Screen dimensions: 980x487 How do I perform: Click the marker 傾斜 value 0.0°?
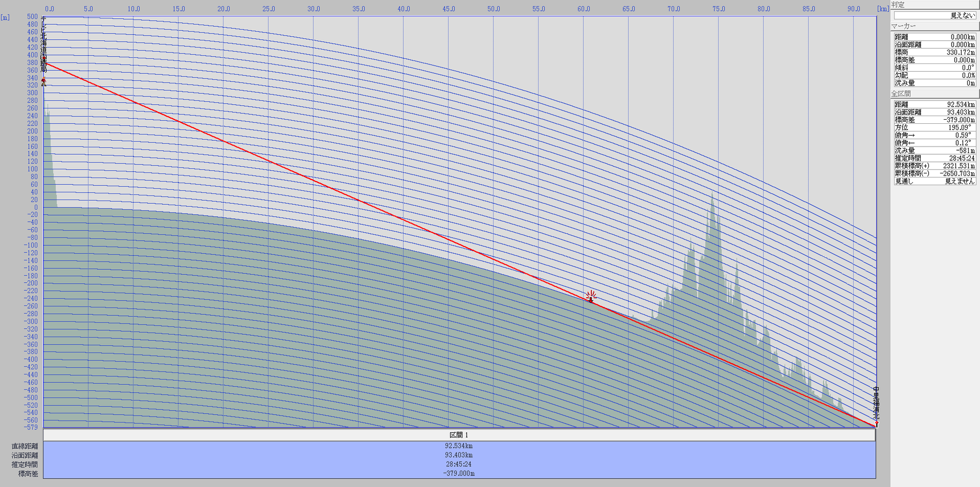(968, 68)
